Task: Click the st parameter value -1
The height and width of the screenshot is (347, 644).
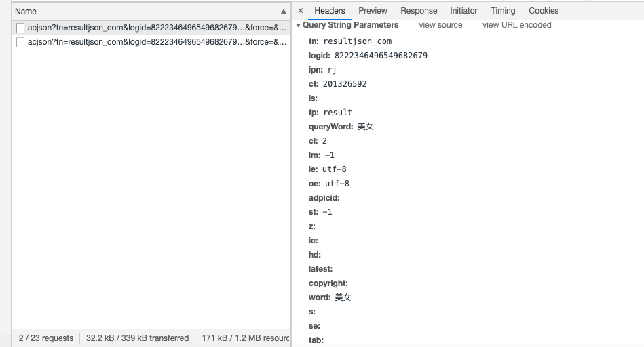Action: 327,212
